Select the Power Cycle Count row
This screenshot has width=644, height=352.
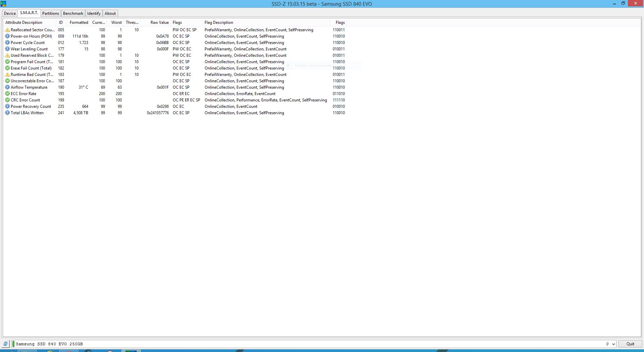click(x=175, y=43)
